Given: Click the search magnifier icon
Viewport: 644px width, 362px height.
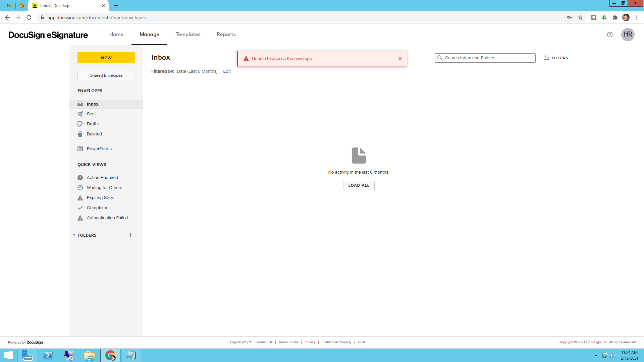Looking at the screenshot, I should click(440, 58).
